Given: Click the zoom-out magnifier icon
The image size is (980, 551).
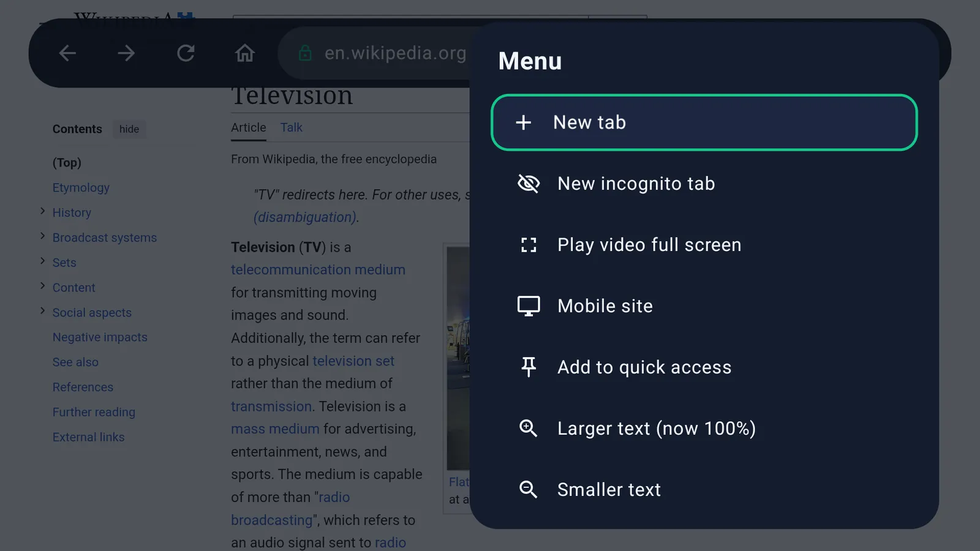Looking at the screenshot, I should click(528, 490).
